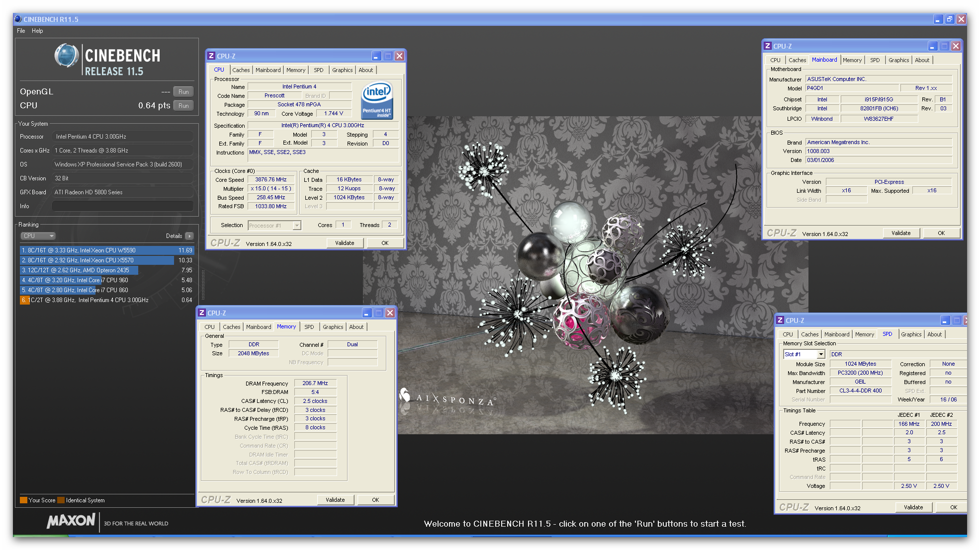Screen dimensions: 980x550
Task: Switch to Mainboard tab in CPU-Z CPU window
Action: point(268,70)
